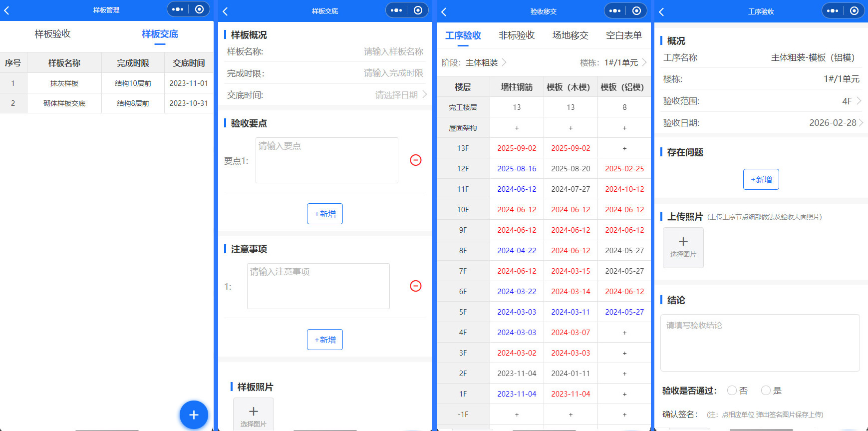Screen dimensions: 868x431
Task: Remove 要点1 with the red minus icon
Action: pos(415,160)
